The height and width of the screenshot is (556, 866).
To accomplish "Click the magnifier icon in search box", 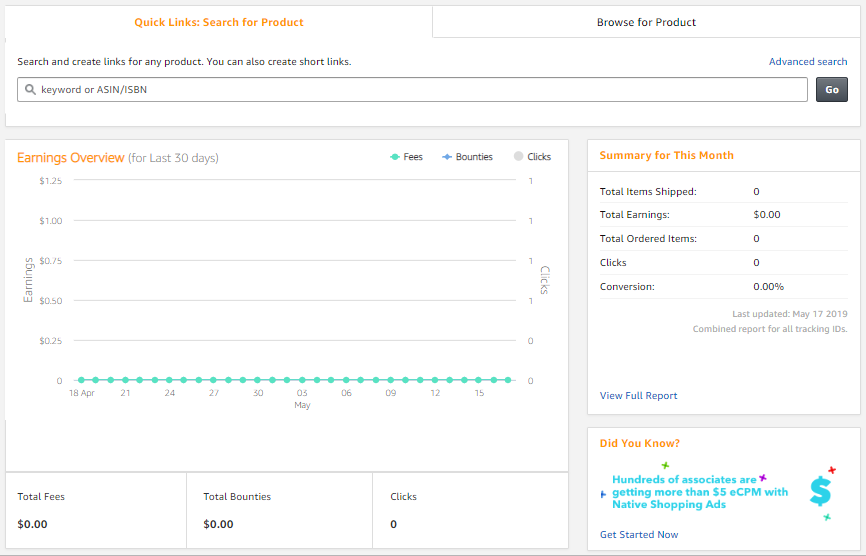I will coord(30,89).
